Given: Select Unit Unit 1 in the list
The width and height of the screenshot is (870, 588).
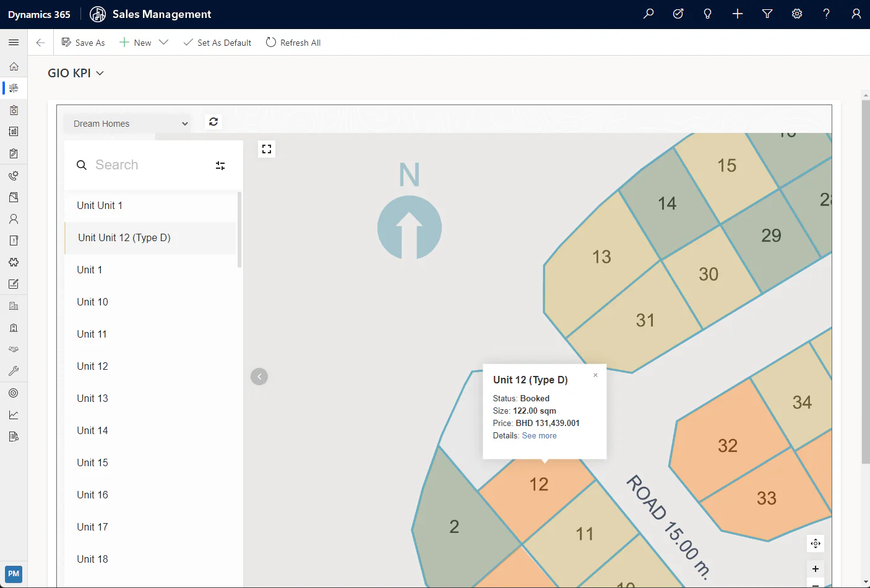Looking at the screenshot, I should click(x=151, y=206).
